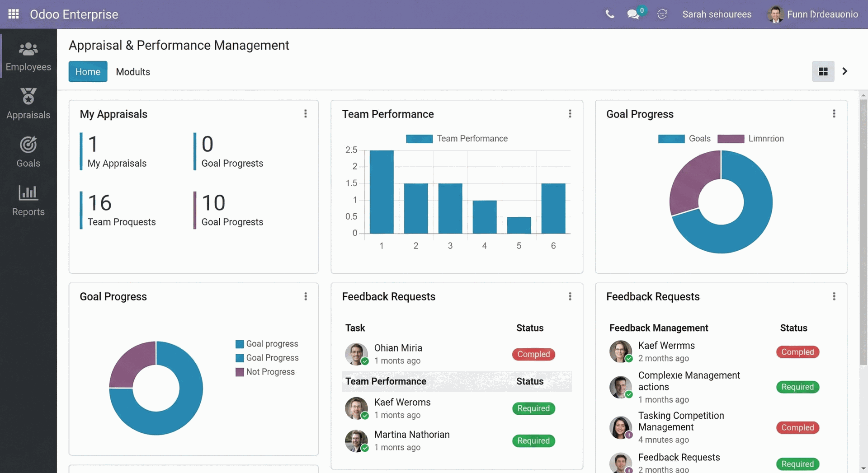
Task: Switch to the Home tab
Action: [87, 71]
